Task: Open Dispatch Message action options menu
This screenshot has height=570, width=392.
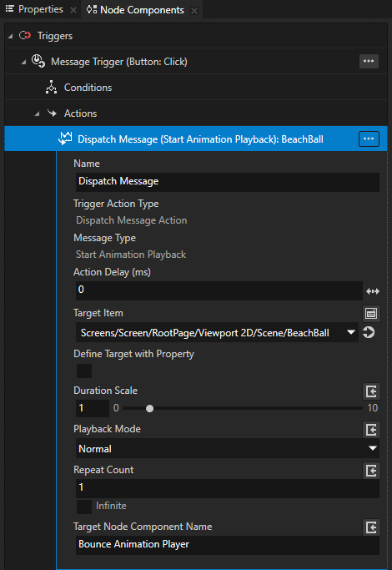Action: [369, 139]
